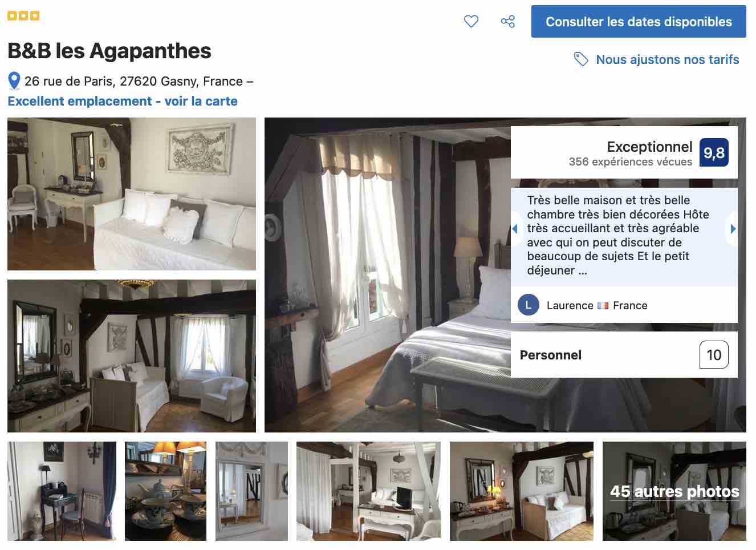Screen dimensions: 756x550
Task: Save property with the heart icon
Action: [471, 22]
